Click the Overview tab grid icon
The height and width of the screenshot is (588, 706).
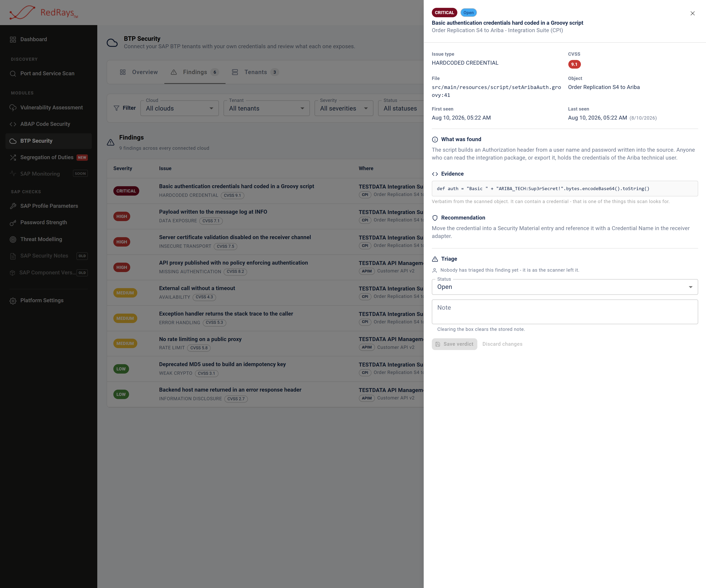tap(123, 72)
